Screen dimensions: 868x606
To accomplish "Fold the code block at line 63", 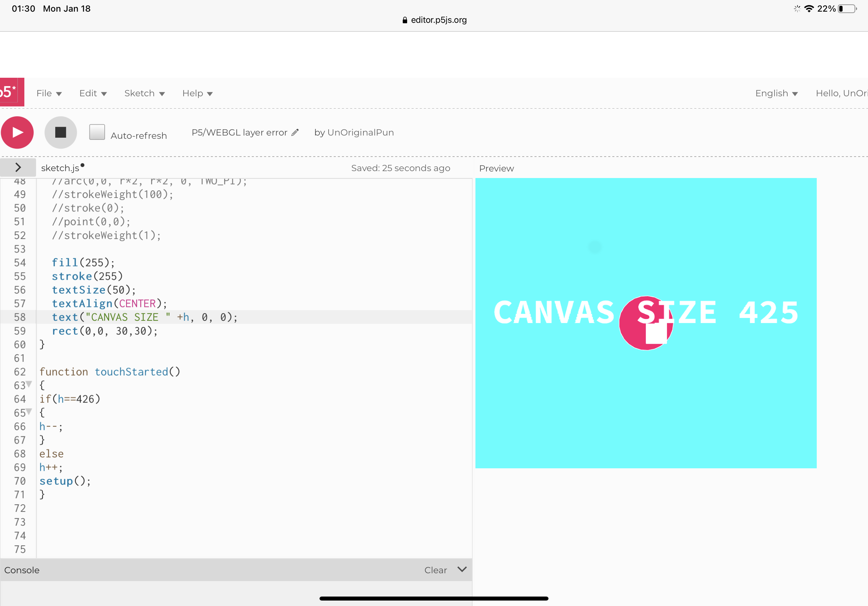I will [28, 385].
